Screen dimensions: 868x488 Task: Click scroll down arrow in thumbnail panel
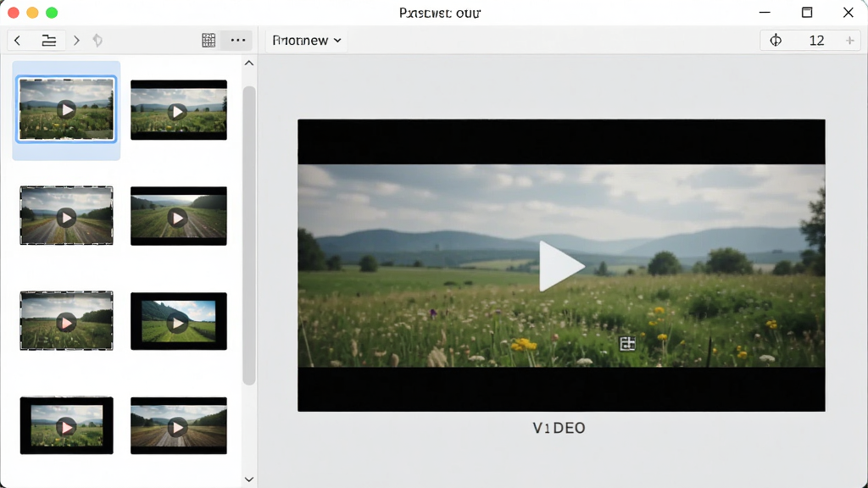point(249,480)
